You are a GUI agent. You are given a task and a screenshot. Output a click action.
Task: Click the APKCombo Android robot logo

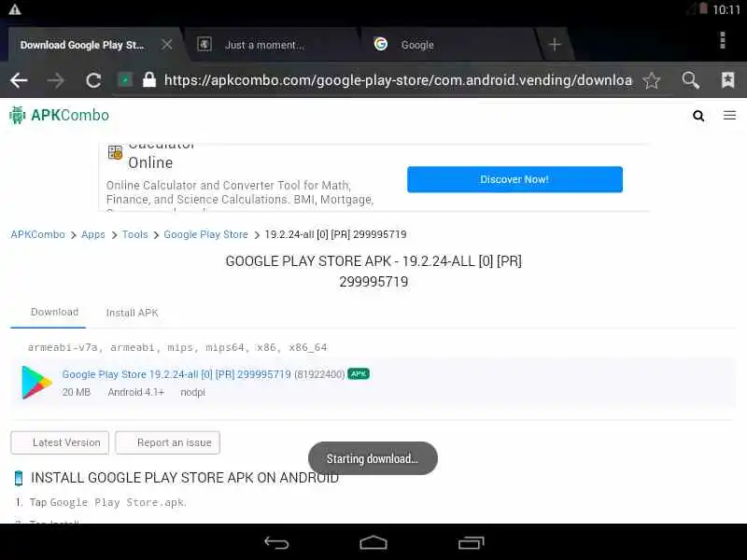point(17,115)
